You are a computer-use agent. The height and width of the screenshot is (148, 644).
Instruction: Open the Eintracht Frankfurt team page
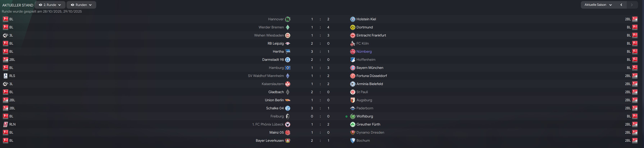coord(371,35)
